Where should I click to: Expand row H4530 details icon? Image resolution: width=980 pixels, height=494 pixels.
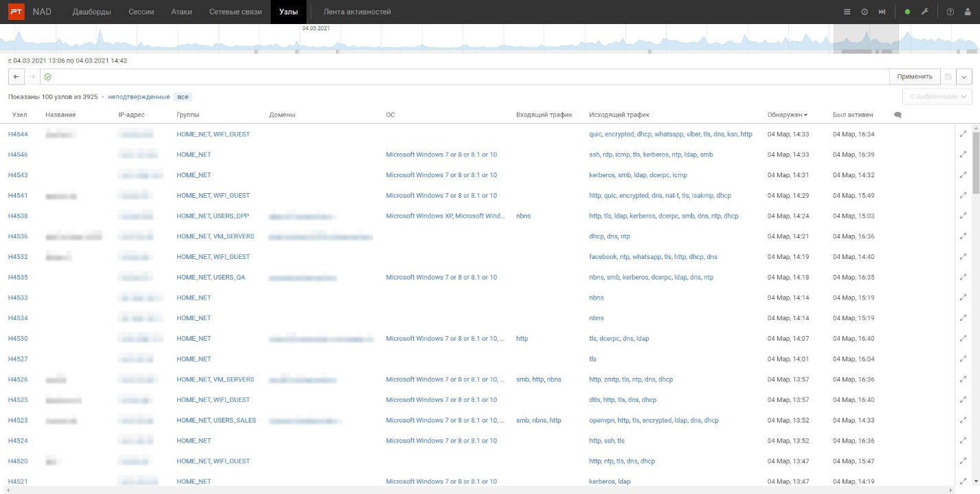963,339
